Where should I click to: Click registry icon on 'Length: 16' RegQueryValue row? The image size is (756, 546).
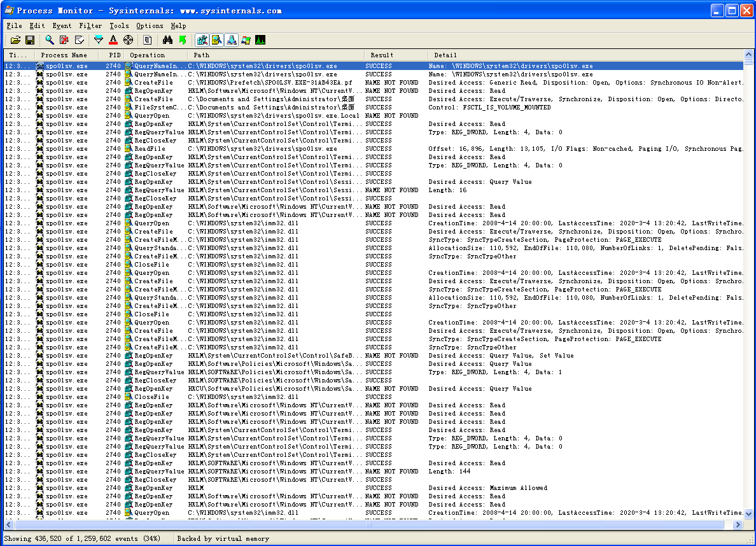(129, 190)
